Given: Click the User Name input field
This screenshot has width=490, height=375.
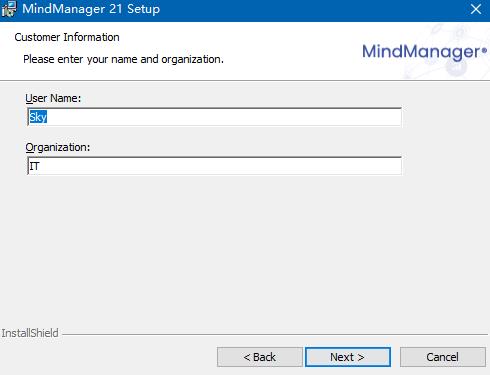Looking at the screenshot, I should coord(214,117).
